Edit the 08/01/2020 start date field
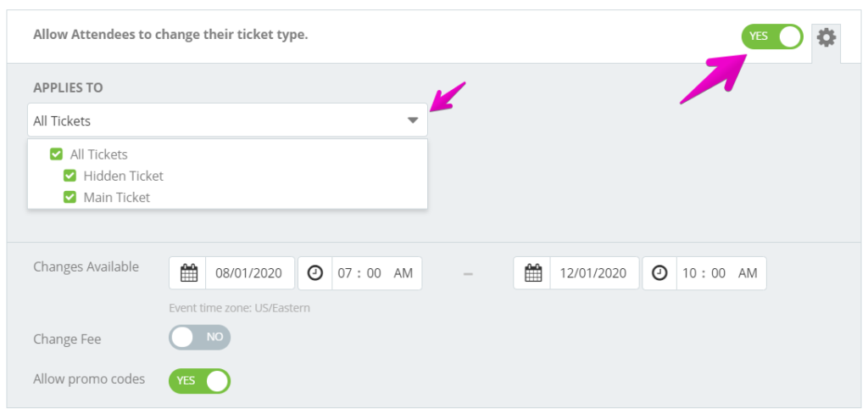 click(250, 273)
